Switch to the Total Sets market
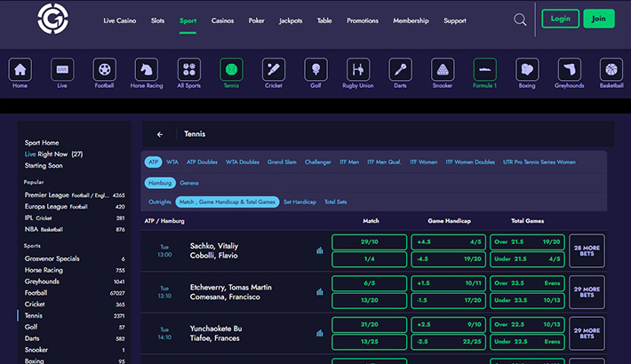631x364 pixels. (x=336, y=202)
